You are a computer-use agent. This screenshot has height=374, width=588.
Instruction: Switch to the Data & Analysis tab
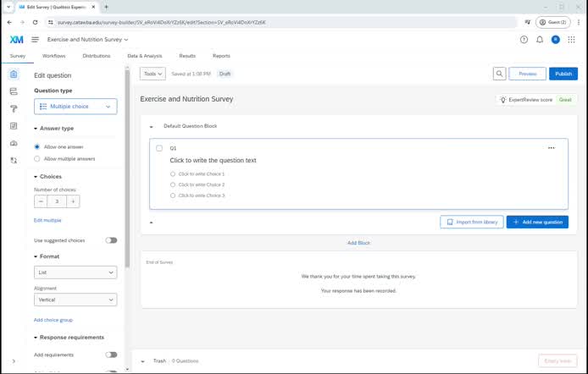coord(145,56)
